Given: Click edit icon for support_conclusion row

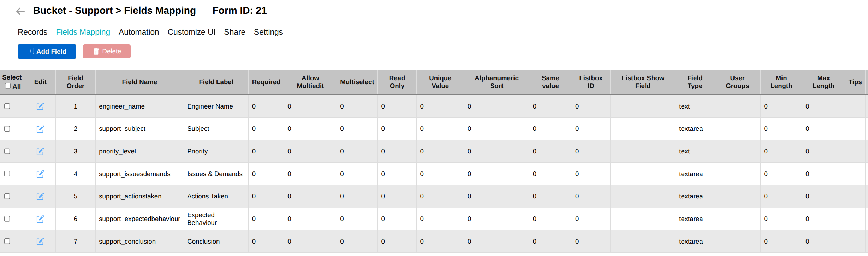Looking at the screenshot, I should click(x=40, y=242).
